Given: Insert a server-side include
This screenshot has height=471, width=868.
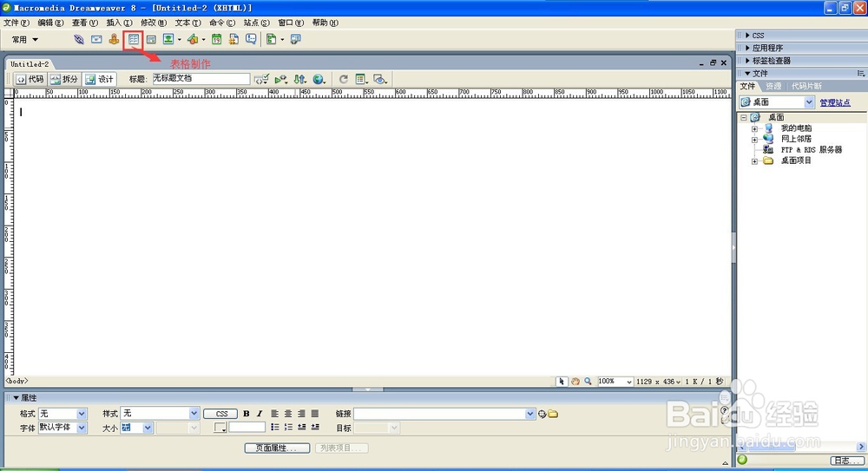Looking at the screenshot, I should tap(233, 39).
